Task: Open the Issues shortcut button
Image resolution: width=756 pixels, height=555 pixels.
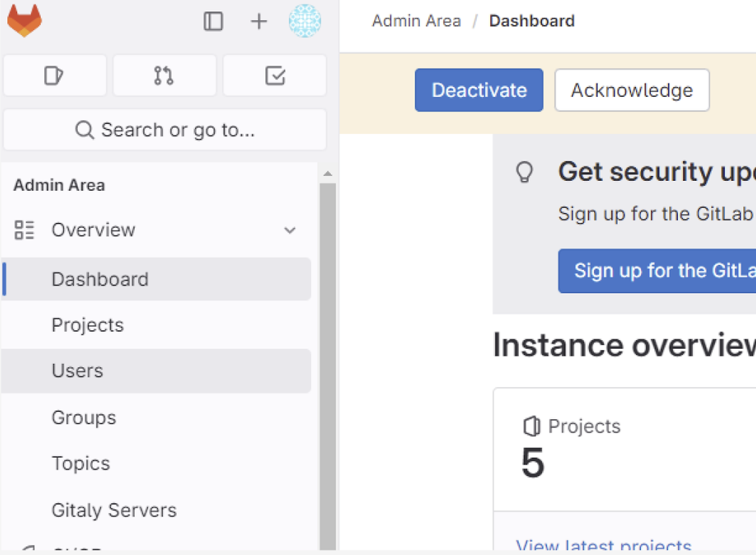Action: (x=55, y=75)
